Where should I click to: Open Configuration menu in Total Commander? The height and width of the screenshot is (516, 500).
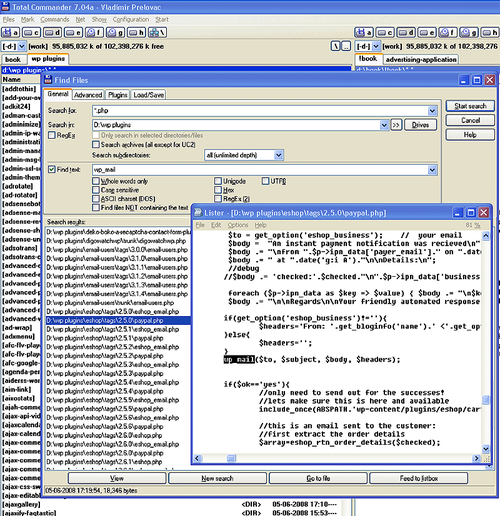(131, 20)
